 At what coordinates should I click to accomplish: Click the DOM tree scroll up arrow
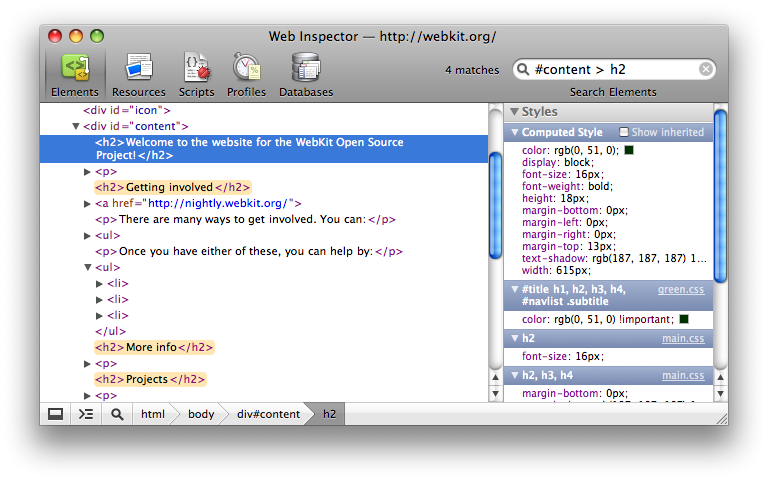pyautogui.click(x=495, y=378)
